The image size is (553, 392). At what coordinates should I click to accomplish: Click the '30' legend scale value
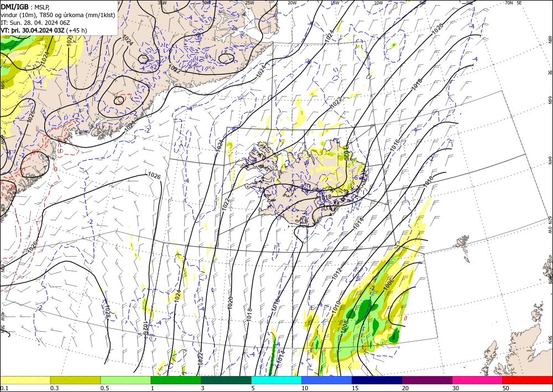(455, 388)
